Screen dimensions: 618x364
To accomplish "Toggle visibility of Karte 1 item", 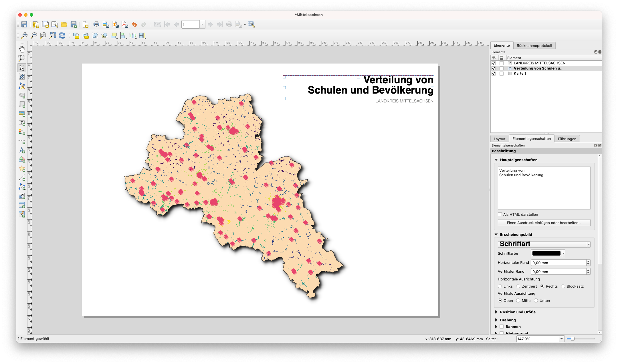I will click(x=494, y=74).
